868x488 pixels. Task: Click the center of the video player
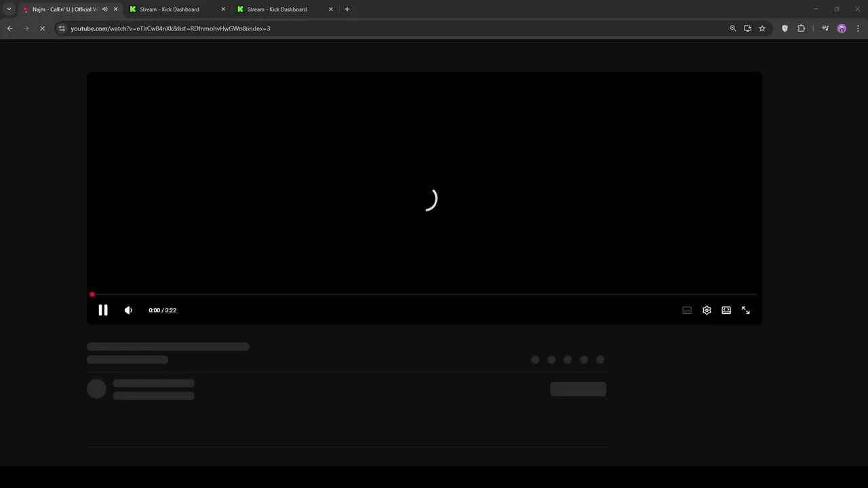click(425, 198)
